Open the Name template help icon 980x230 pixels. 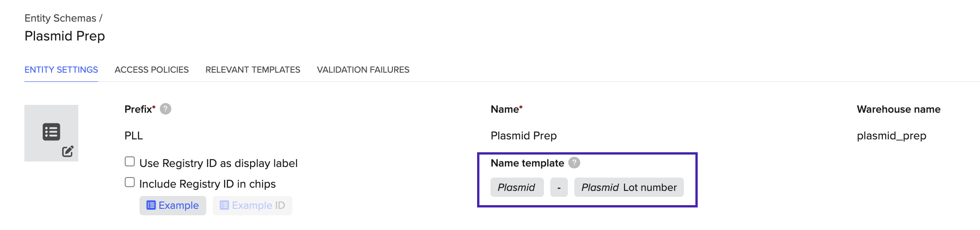(574, 163)
